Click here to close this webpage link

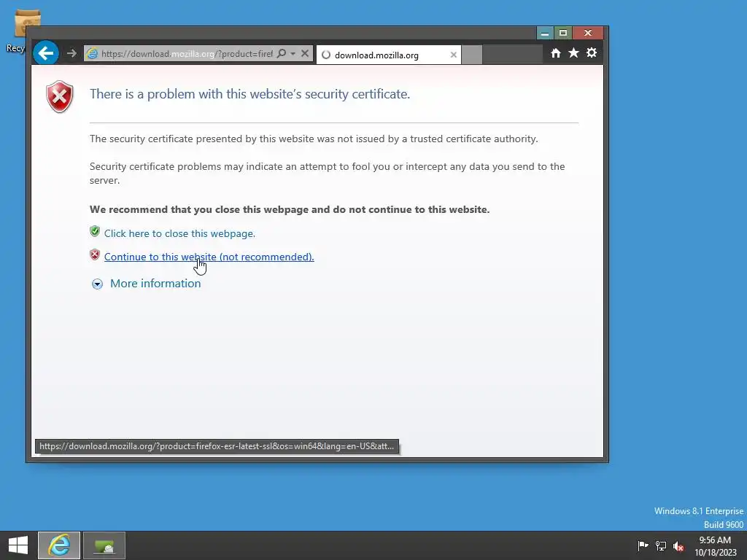click(x=179, y=233)
